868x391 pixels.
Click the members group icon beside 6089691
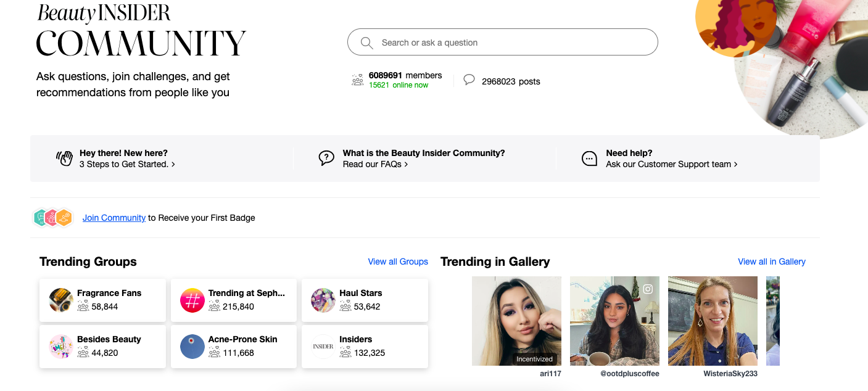[x=357, y=80]
